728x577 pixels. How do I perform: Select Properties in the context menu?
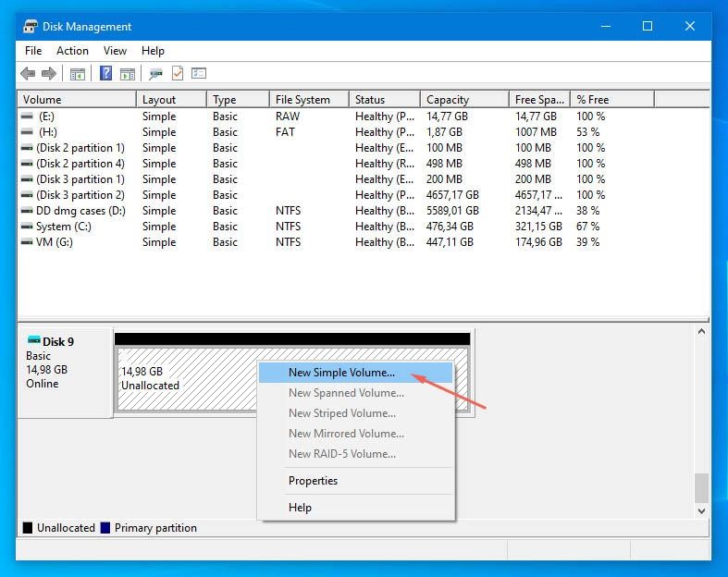tap(313, 481)
